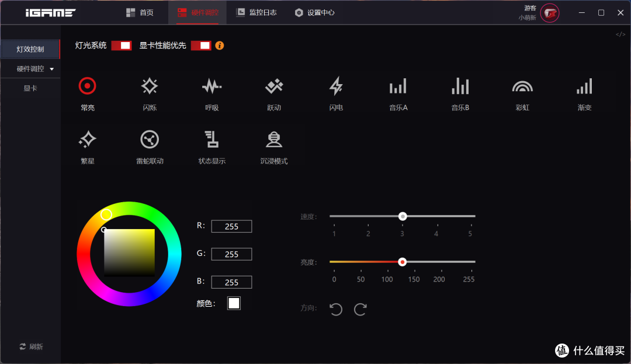This screenshot has width=631, height=364.
Task: Switch to the 硬件调控 top tab
Action: pos(198,13)
